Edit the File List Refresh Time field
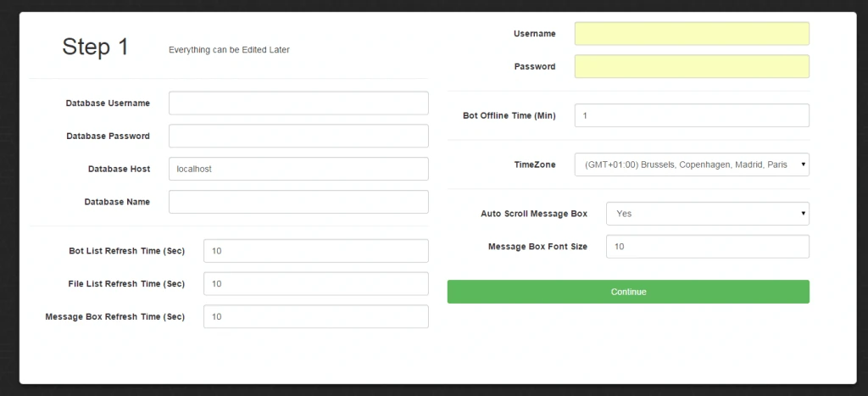The height and width of the screenshot is (396, 868). pyautogui.click(x=316, y=283)
